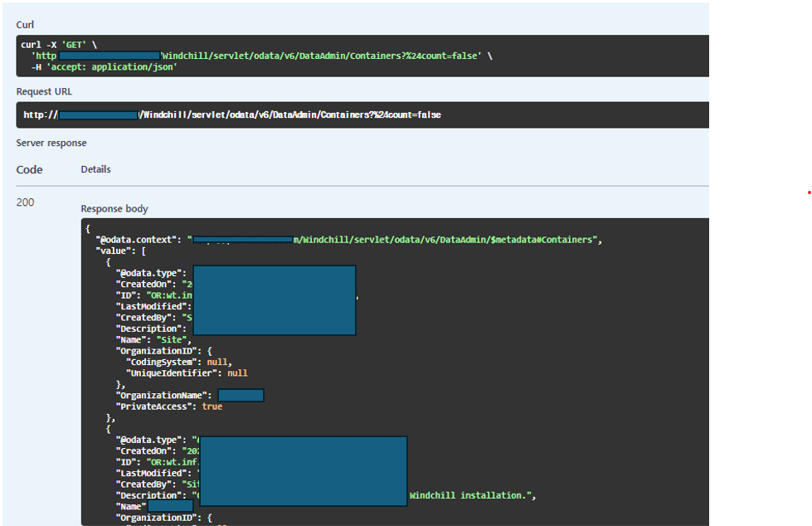Click the "Server response" heading
This screenshot has height=526, width=812.
(x=51, y=143)
